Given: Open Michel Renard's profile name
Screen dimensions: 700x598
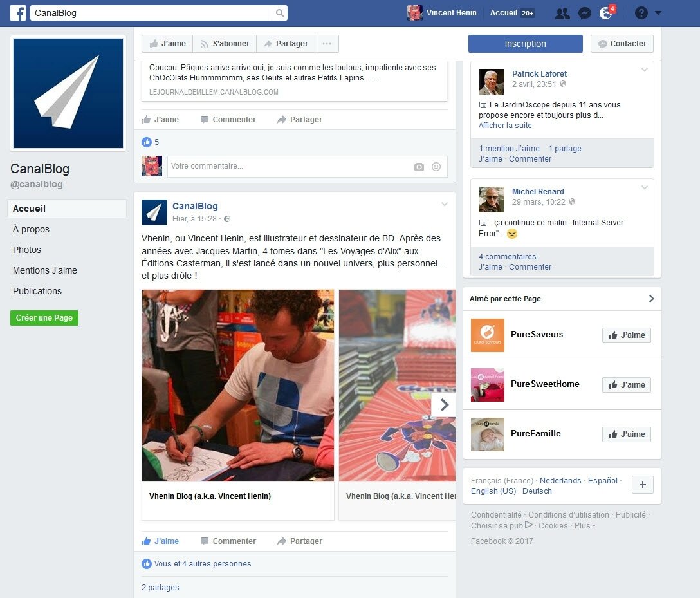Looking at the screenshot, I should click(538, 192).
